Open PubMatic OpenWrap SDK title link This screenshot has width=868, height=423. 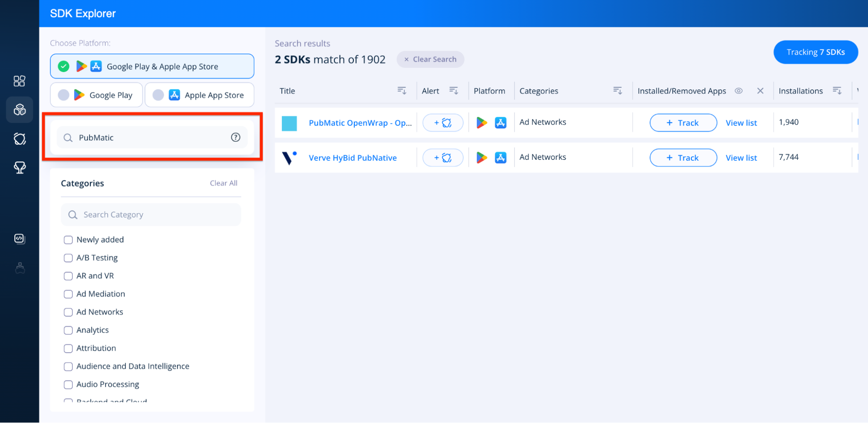[x=360, y=123]
